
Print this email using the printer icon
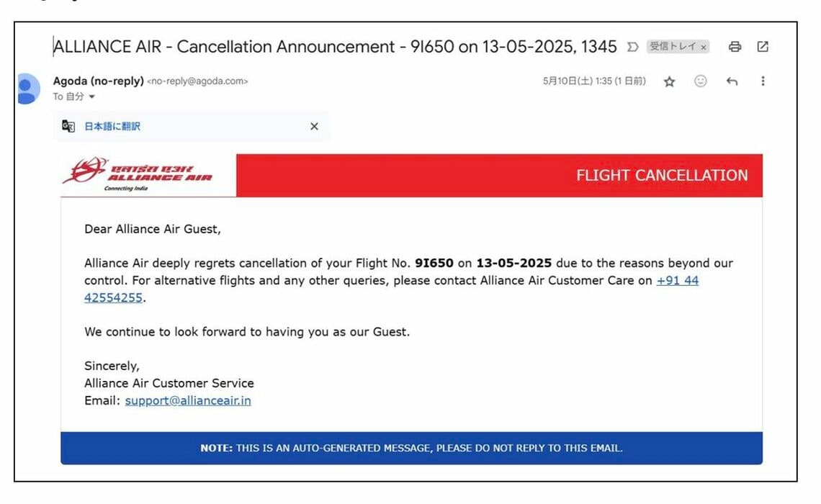click(x=735, y=47)
